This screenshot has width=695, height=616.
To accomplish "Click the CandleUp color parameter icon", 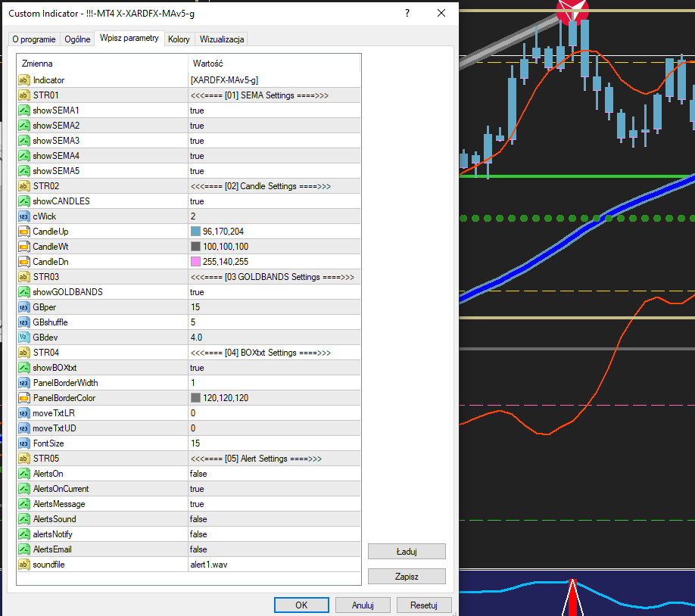I will [x=23, y=232].
